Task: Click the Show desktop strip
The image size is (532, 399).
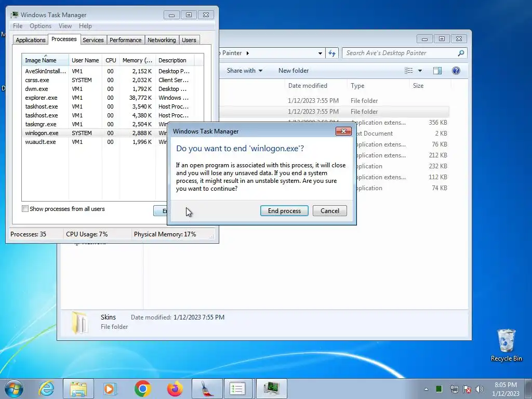Action: [x=528, y=389]
